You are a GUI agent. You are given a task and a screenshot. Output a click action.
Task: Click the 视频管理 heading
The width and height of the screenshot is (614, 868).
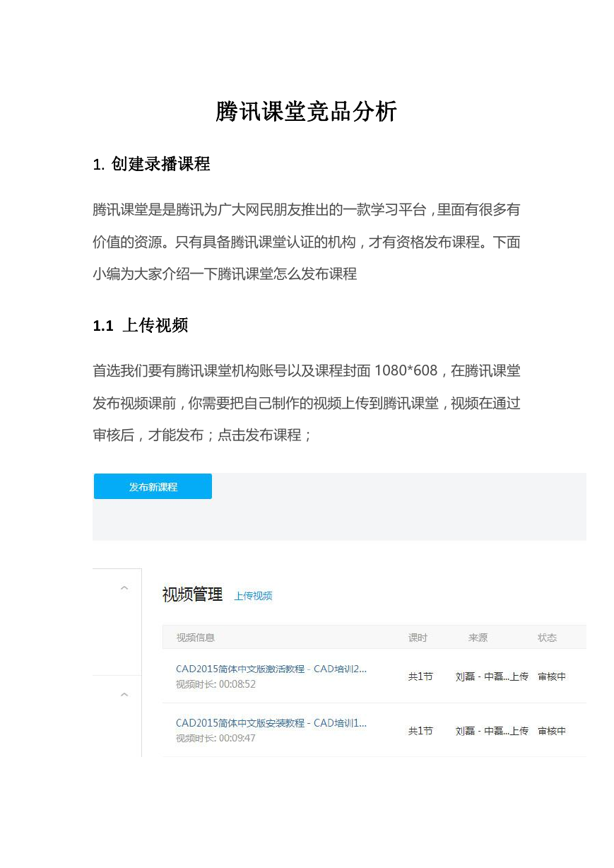point(192,594)
